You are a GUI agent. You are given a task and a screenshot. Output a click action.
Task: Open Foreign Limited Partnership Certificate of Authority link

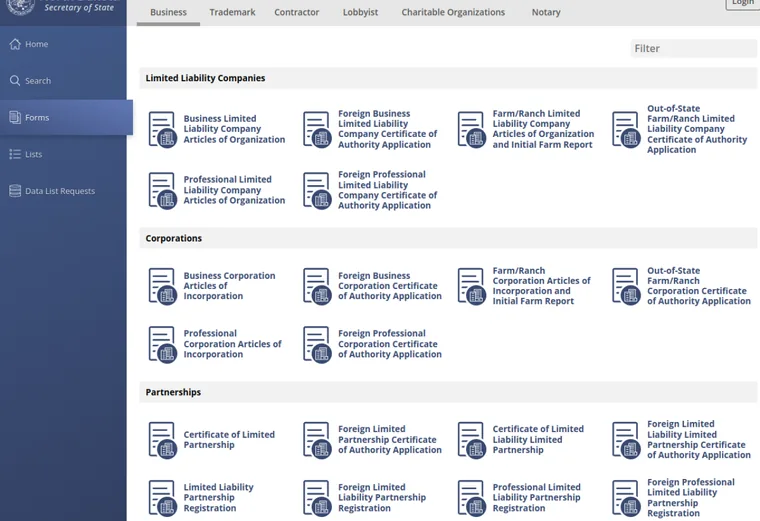coord(390,440)
